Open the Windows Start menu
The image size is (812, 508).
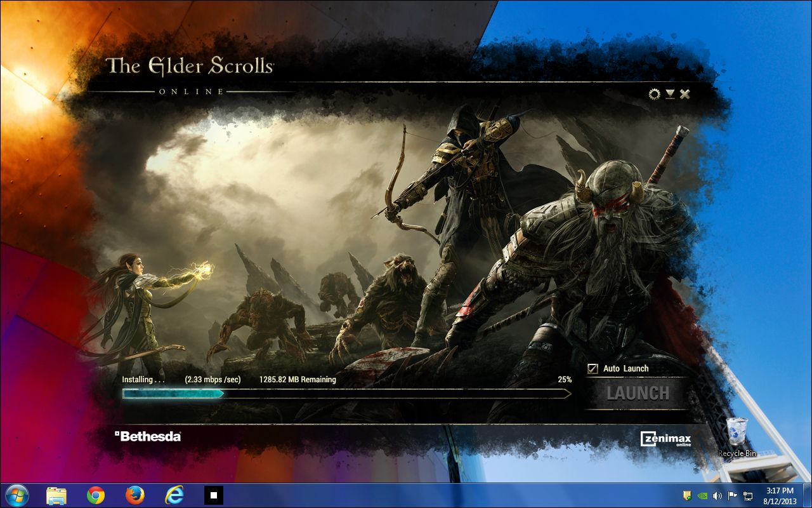click(16, 495)
